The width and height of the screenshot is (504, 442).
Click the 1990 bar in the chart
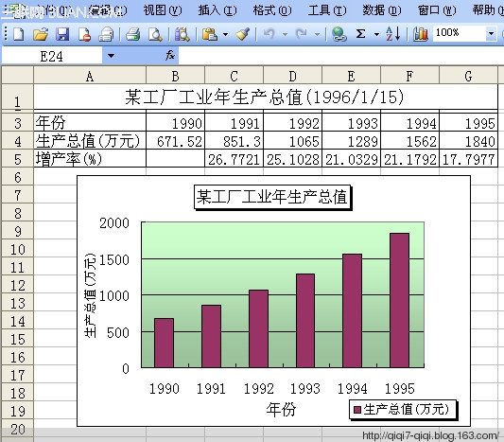[164, 343]
